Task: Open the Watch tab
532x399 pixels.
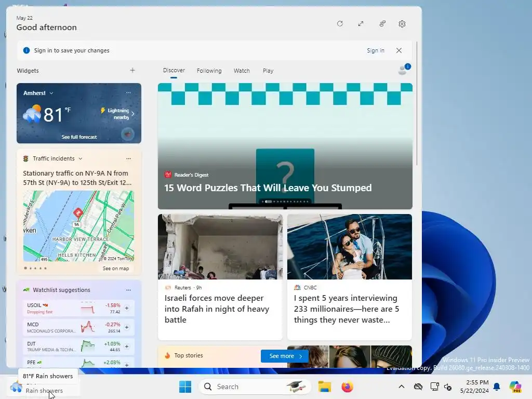Action: [x=242, y=71]
